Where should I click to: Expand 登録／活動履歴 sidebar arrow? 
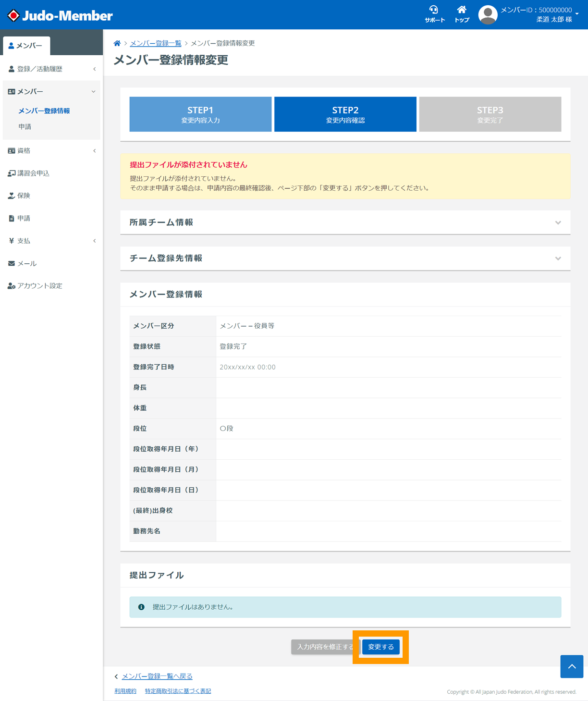coord(95,69)
